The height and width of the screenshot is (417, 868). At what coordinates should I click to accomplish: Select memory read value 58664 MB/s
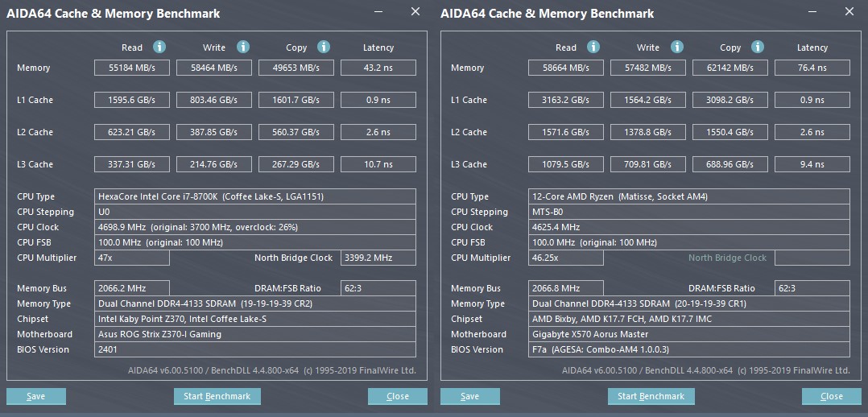click(x=566, y=68)
